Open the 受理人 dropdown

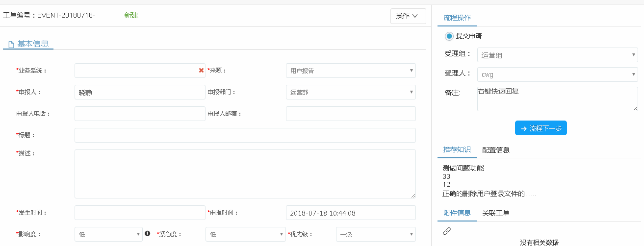pos(557,74)
